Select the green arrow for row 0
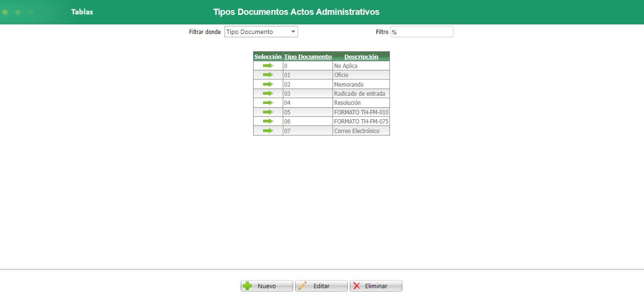The image size is (644, 304). 268,66
